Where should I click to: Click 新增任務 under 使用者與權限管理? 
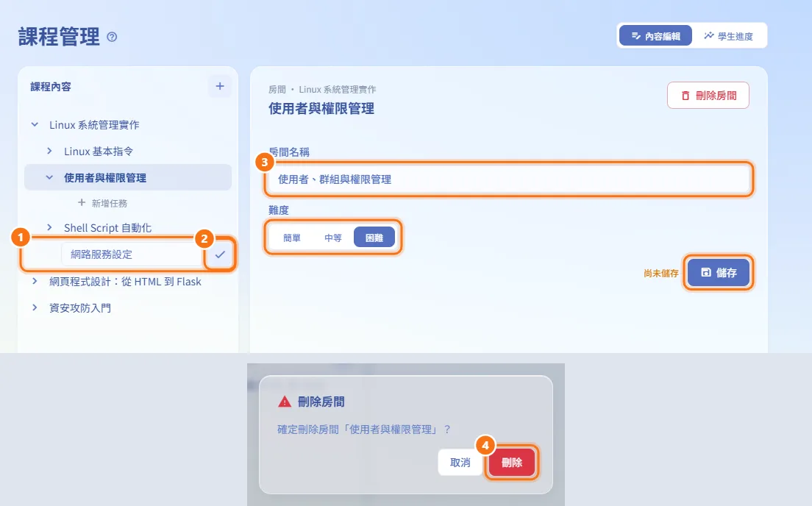102,203
